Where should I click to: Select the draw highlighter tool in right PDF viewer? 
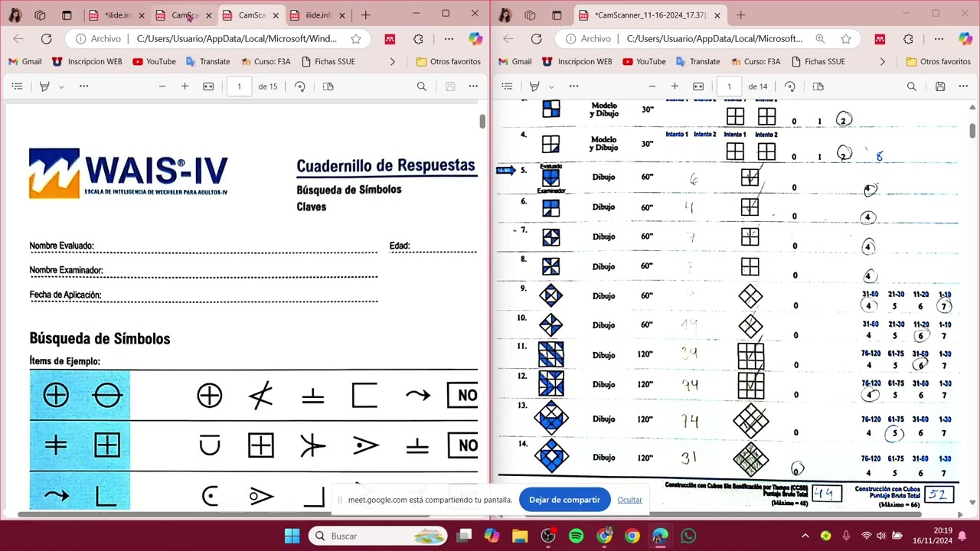tap(534, 86)
